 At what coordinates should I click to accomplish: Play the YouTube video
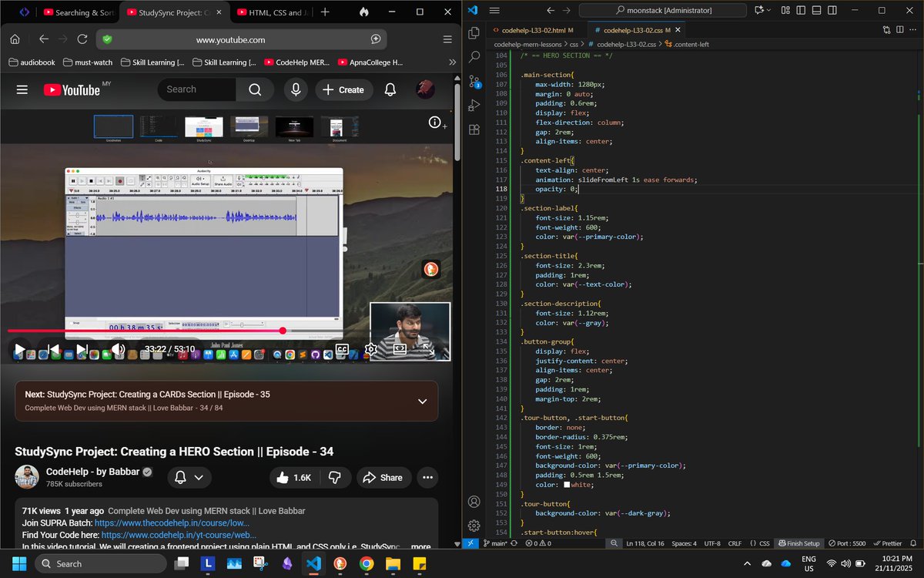(19, 349)
